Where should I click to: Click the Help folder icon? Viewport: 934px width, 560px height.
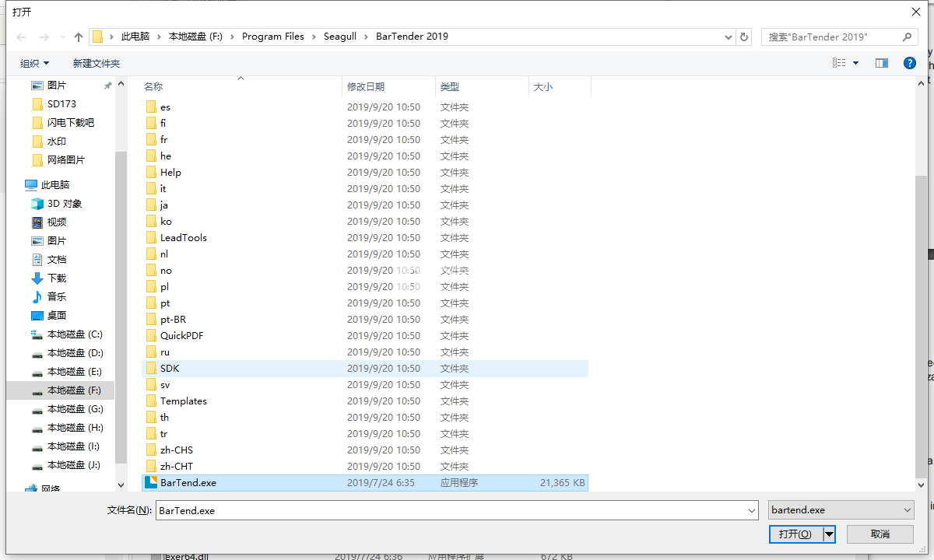(x=151, y=173)
